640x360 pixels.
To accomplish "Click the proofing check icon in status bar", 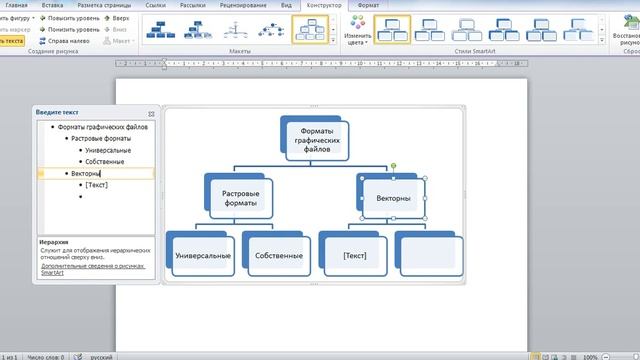I will pyautogui.click(x=78, y=357).
